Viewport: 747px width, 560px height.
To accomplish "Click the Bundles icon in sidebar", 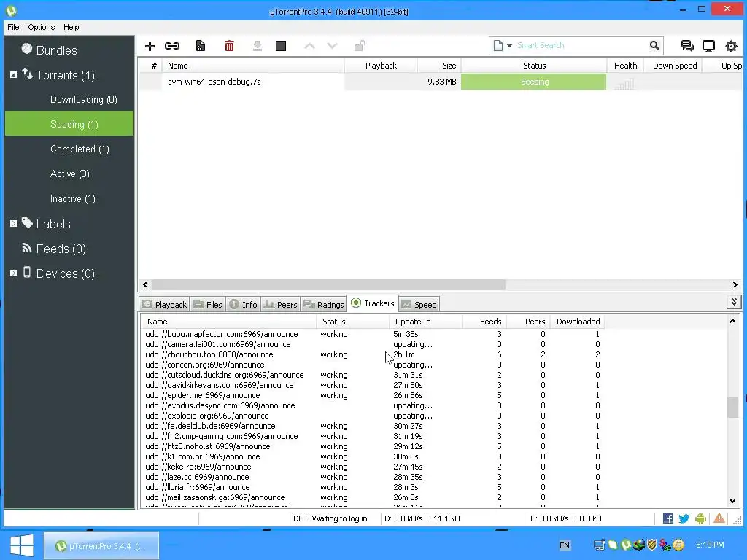I will [x=27, y=49].
